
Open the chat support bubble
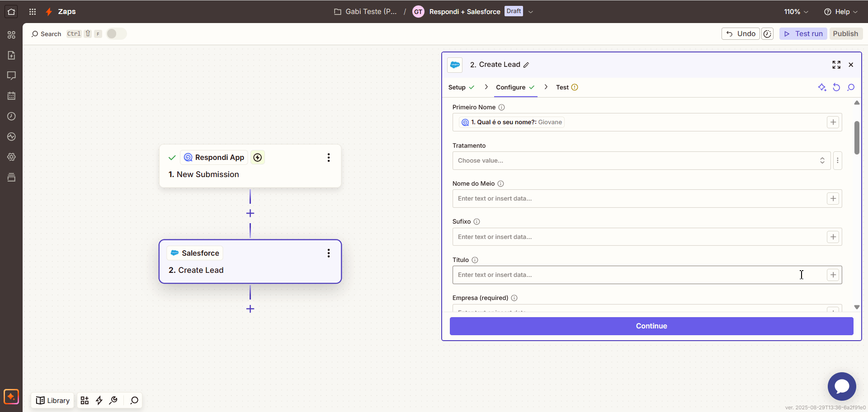tap(842, 386)
